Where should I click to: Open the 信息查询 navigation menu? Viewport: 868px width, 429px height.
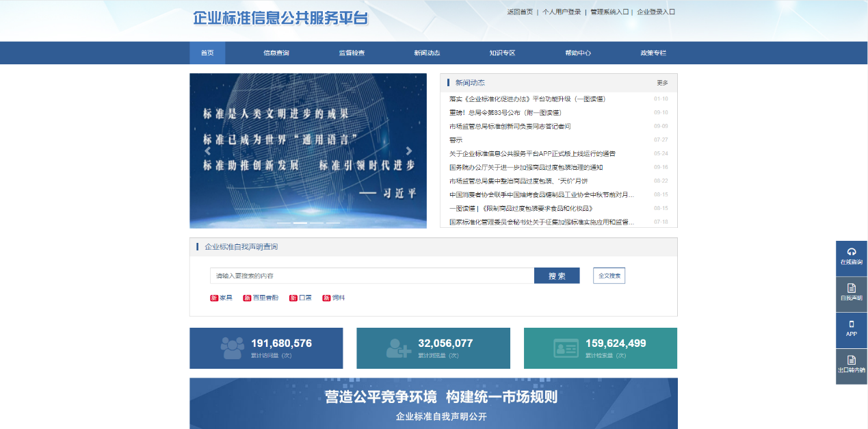click(276, 53)
